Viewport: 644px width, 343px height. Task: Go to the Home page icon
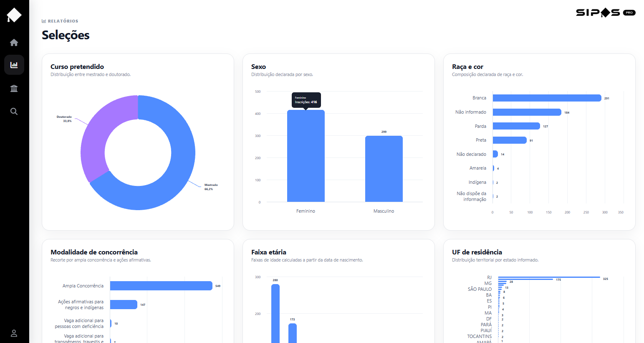click(x=14, y=42)
